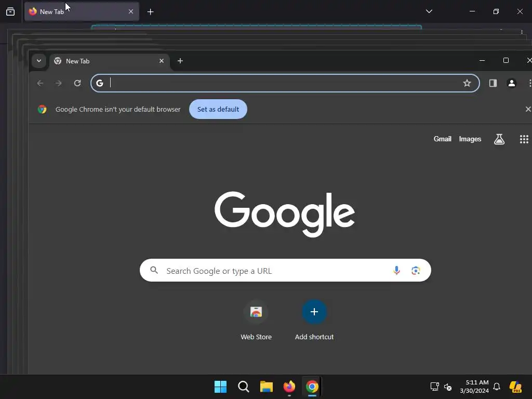Viewport: 532px width, 399px height.
Task: Maximize the Chrome window
Action: pos(506,60)
